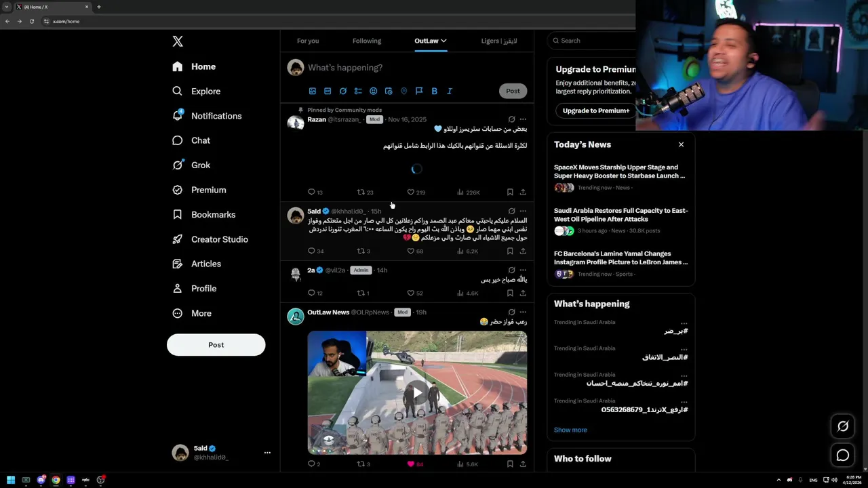This screenshot has height=488, width=868.
Task: Play the OutLaw News video
Action: click(417, 392)
